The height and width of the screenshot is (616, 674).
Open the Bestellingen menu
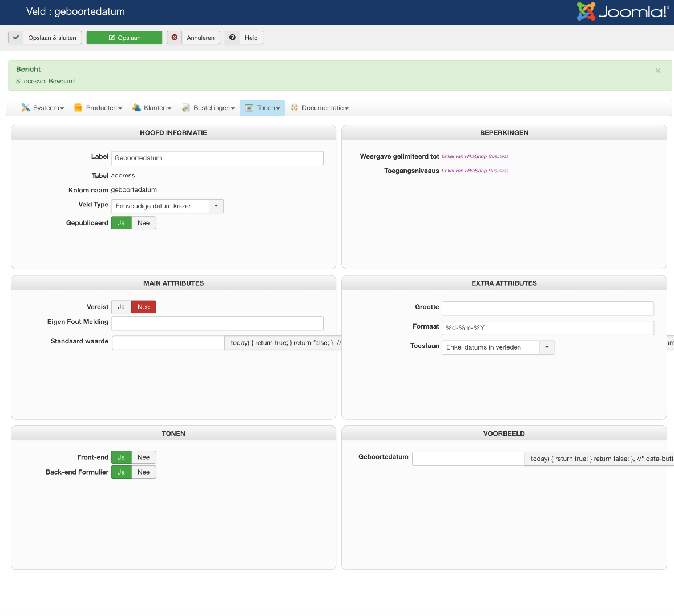pyautogui.click(x=208, y=108)
